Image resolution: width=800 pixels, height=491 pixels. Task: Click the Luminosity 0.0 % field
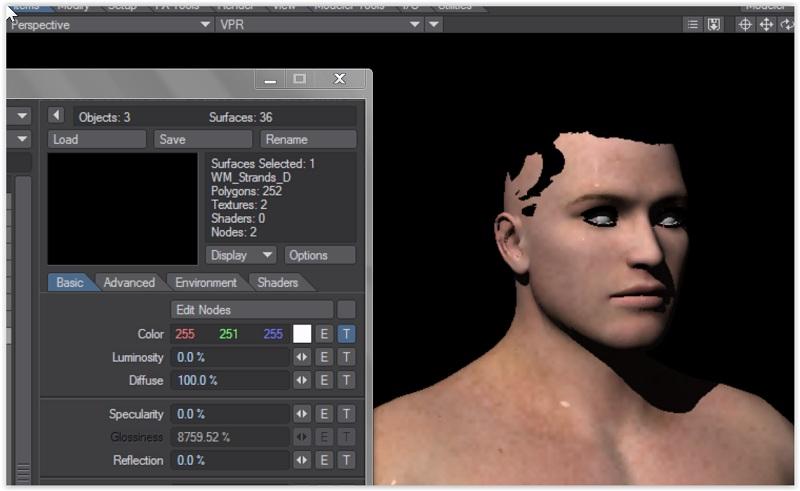(x=230, y=357)
